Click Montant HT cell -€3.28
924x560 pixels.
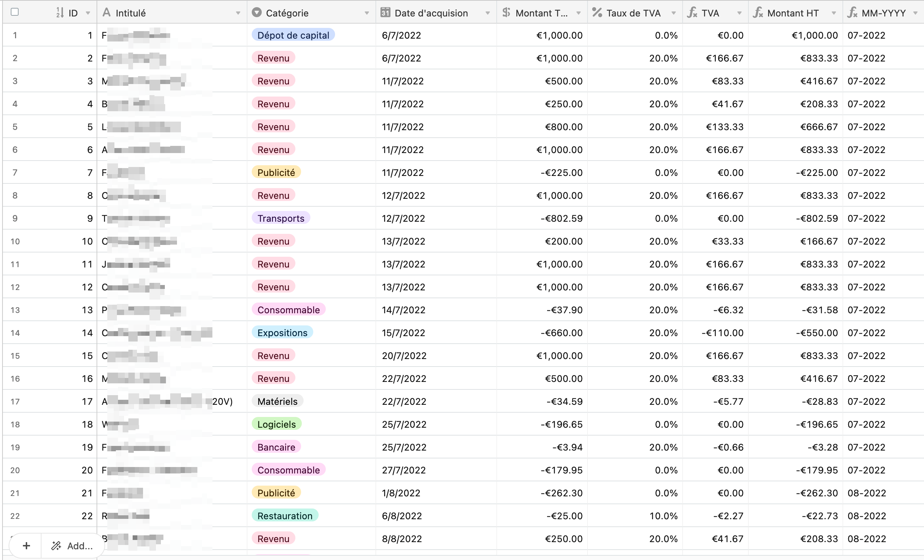point(796,447)
